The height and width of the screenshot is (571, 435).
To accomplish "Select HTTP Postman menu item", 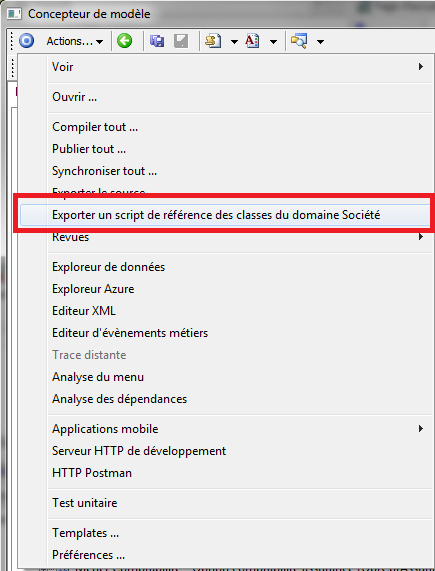I will [92, 473].
